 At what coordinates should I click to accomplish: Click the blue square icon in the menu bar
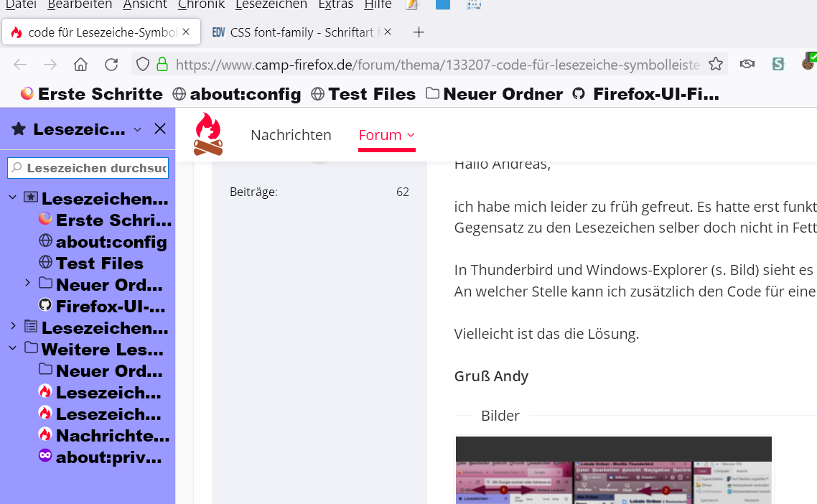pyautogui.click(x=443, y=5)
